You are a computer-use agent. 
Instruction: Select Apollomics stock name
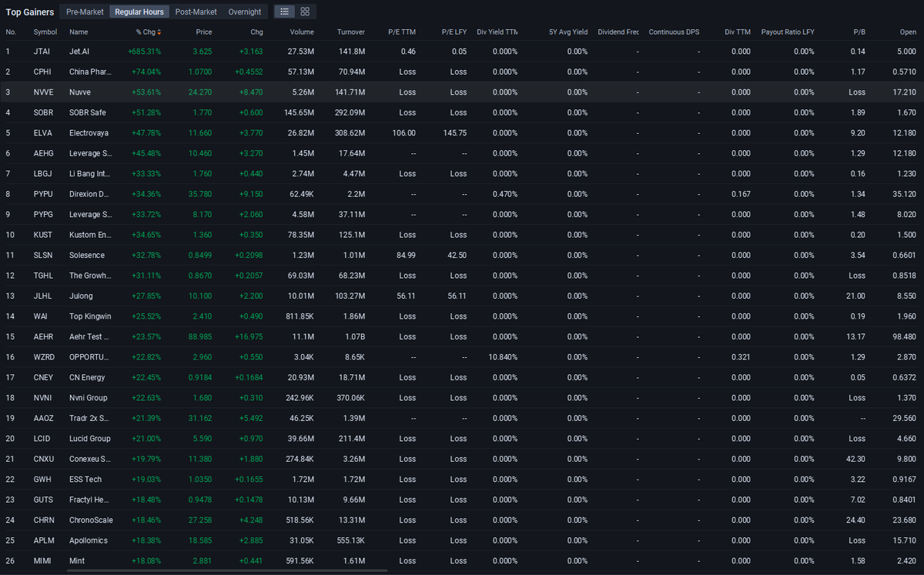tap(88, 540)
